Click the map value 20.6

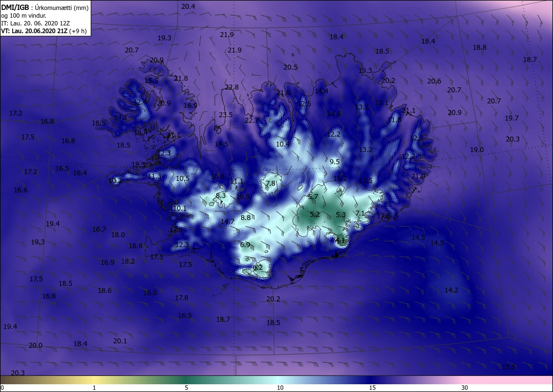434,81
